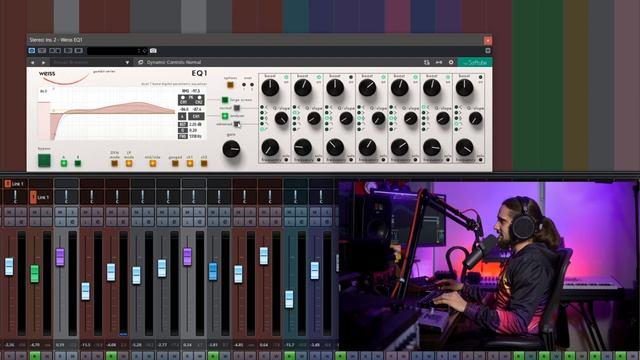
Task: Solo band 4 with its solo button
Action: click(383, 160)
